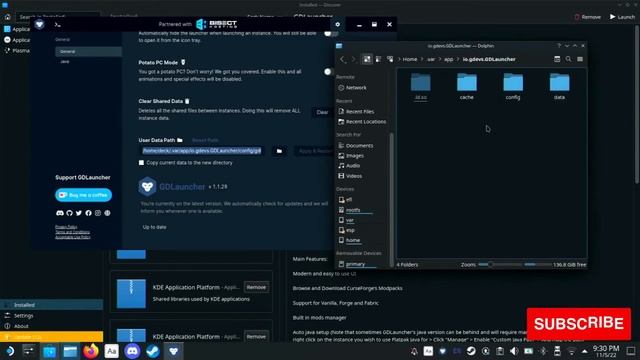The image size is (640, 360).
Task: Go forward in Dolphin file manager
Action: 353,60
